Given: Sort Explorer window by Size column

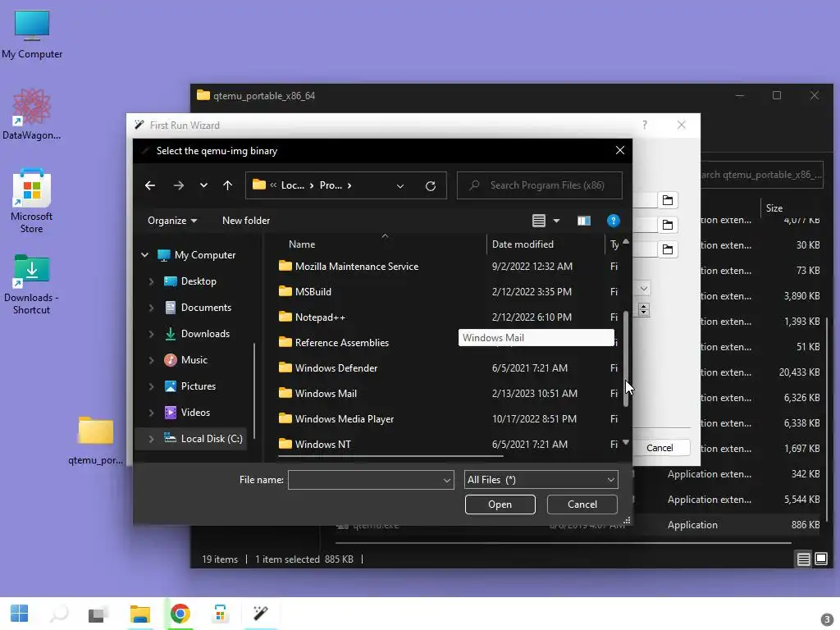Looking at the screenshot, I should (x=774, y=208).
